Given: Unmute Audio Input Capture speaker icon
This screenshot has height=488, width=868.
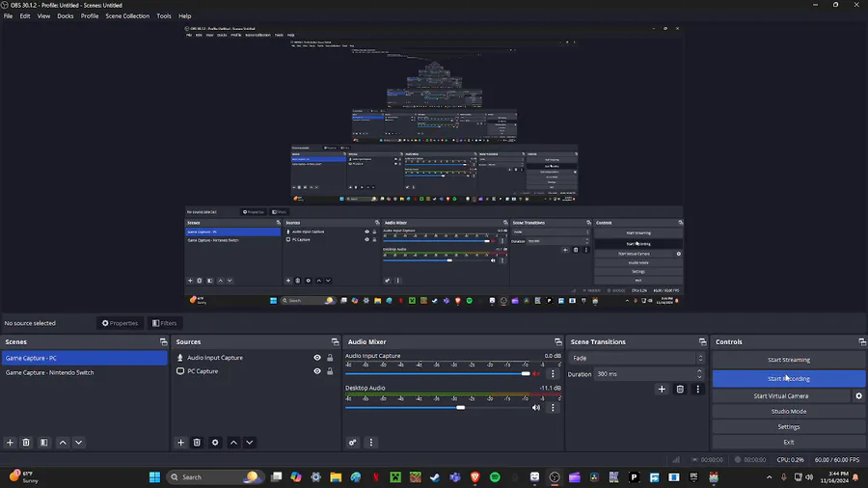Looking at the screenshot, I should pyautogui.click(x=536, y=374).
